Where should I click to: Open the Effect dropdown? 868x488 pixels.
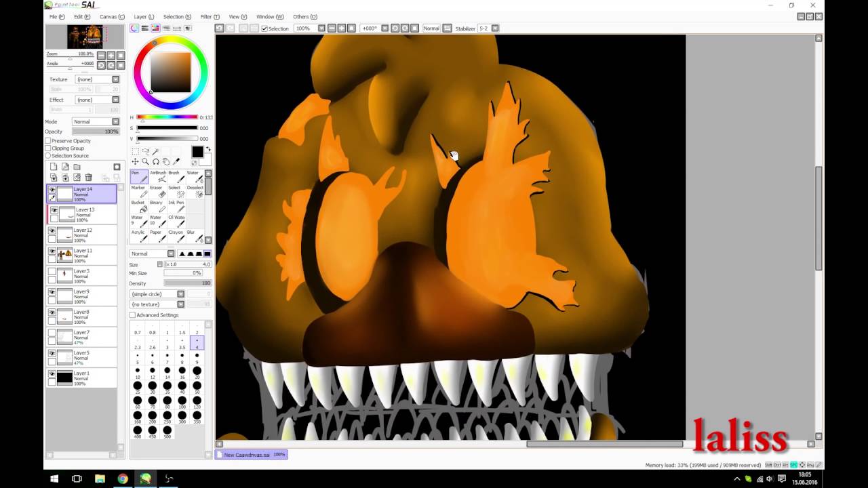(98, 100)
